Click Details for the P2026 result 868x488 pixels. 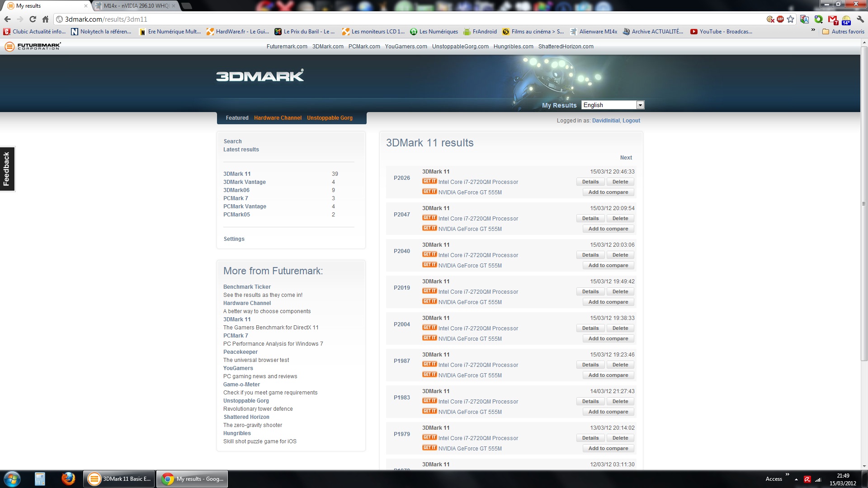pyautogui.click(x=590, y=182)
